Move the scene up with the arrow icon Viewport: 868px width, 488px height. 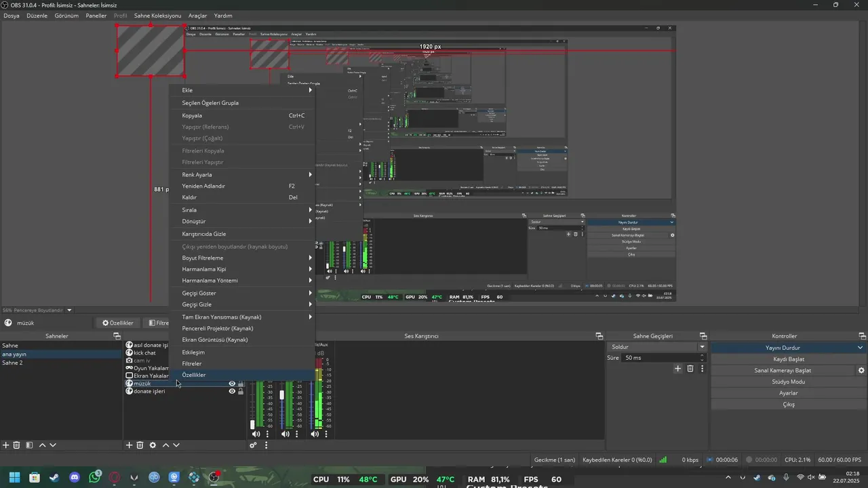[42, 445]
